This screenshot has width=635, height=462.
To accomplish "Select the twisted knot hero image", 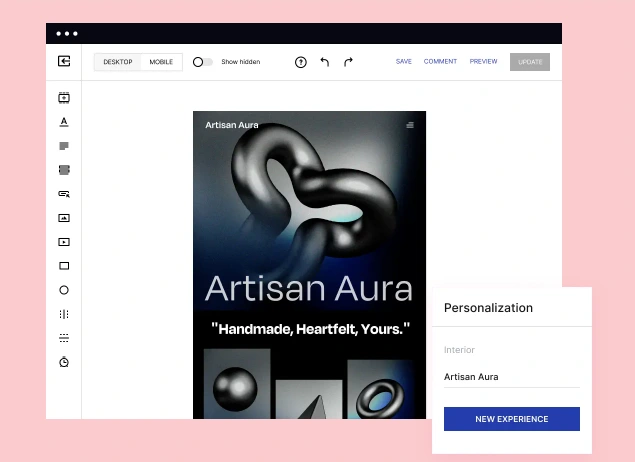I will (x=312, y=194).
